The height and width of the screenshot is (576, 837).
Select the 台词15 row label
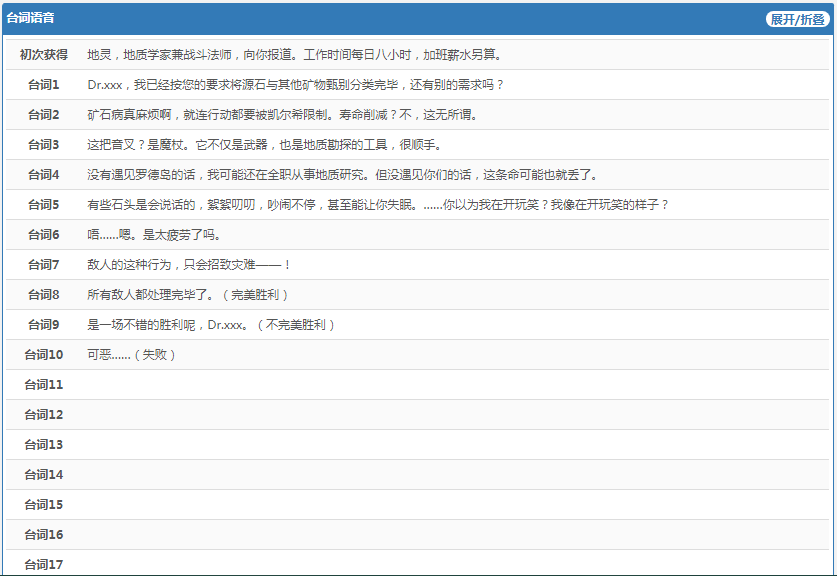tap(44, 505)
